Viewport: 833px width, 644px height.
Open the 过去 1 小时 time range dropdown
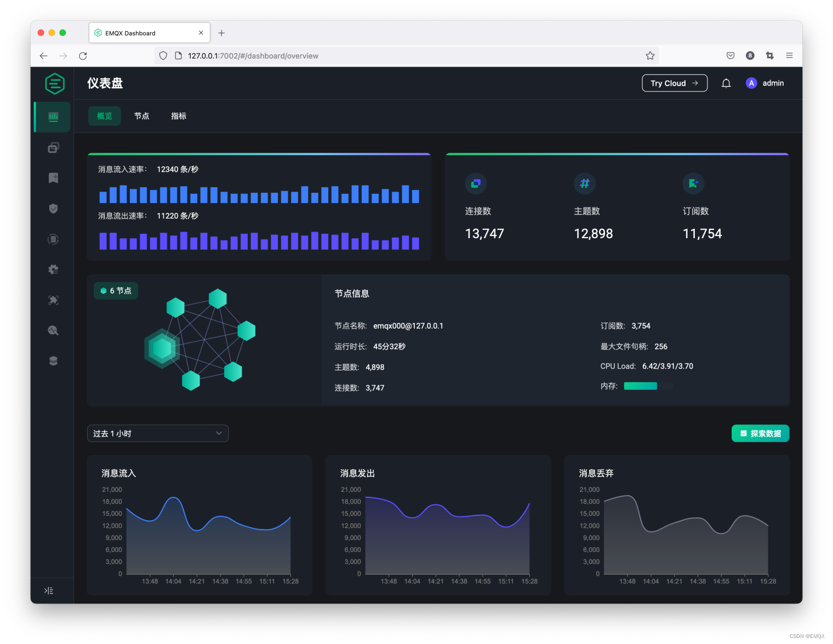coord(158,433)
